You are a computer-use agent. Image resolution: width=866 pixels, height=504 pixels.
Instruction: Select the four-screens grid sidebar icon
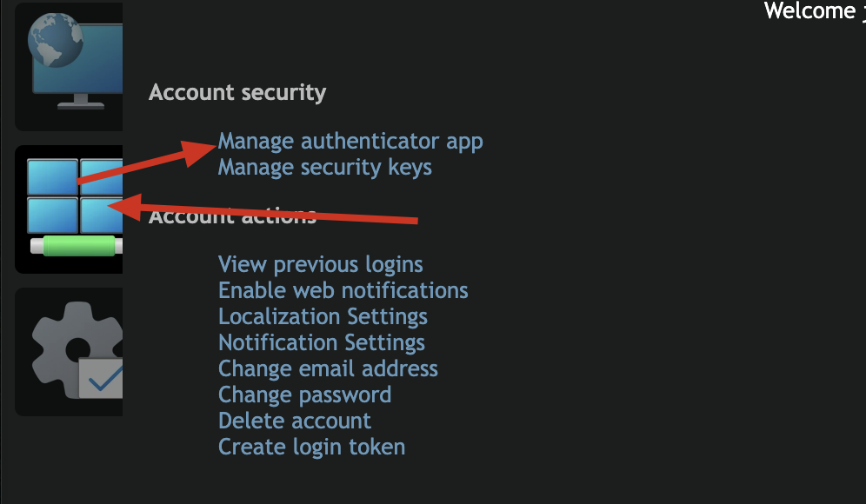[69, 209]
